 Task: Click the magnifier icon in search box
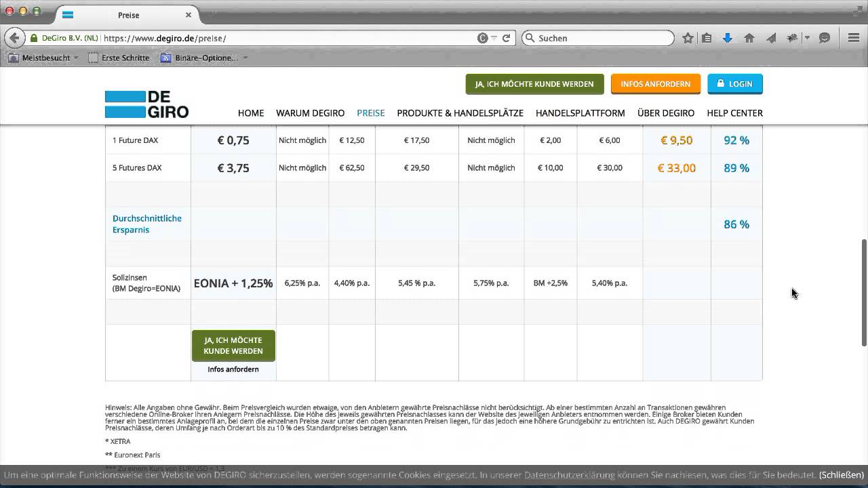[530, 39]
